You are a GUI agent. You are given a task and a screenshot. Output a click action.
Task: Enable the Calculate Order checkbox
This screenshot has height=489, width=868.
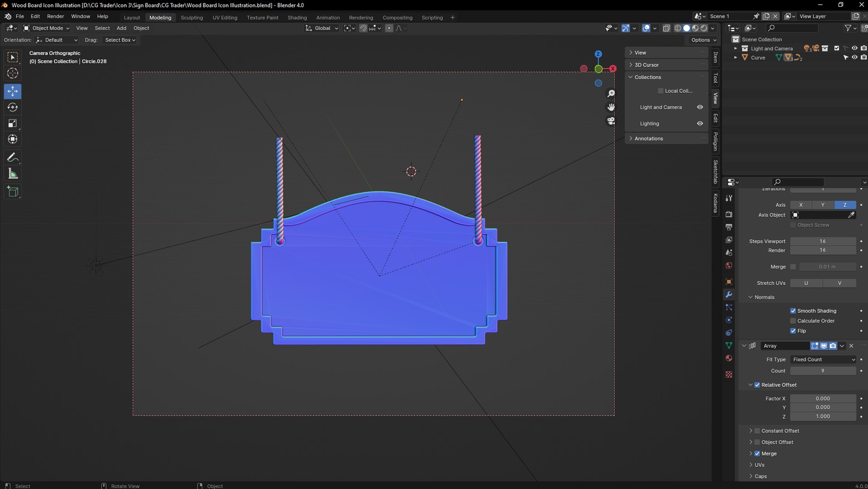coord(793,321)
